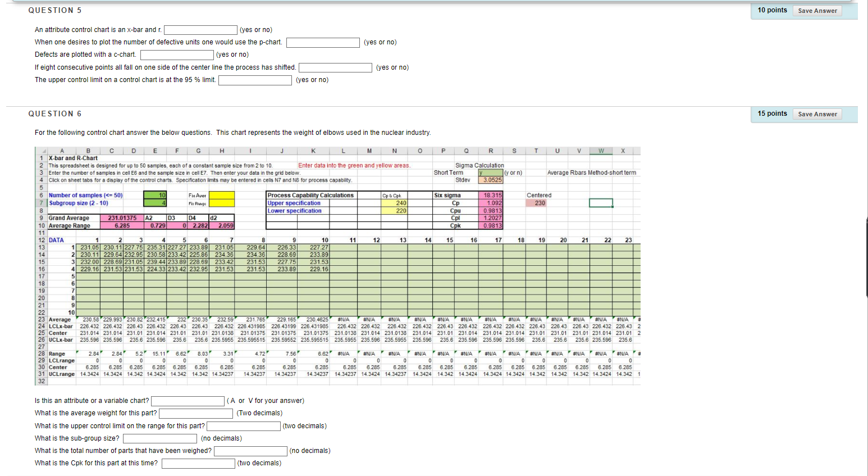This screenshot has width=868, height=476.
Task: Click attribute or variable chart answer field
Action: pos(188,401)
